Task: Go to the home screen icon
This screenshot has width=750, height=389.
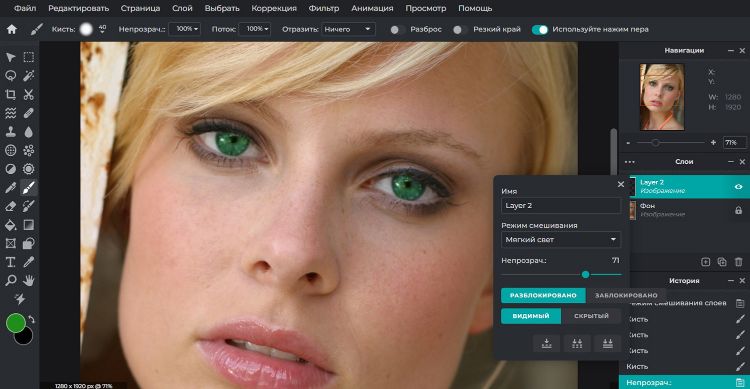Action: (x=11, y=29)
